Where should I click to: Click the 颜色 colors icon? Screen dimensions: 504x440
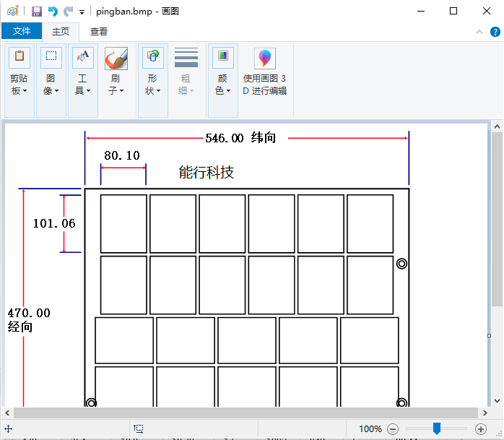(222, 57)
